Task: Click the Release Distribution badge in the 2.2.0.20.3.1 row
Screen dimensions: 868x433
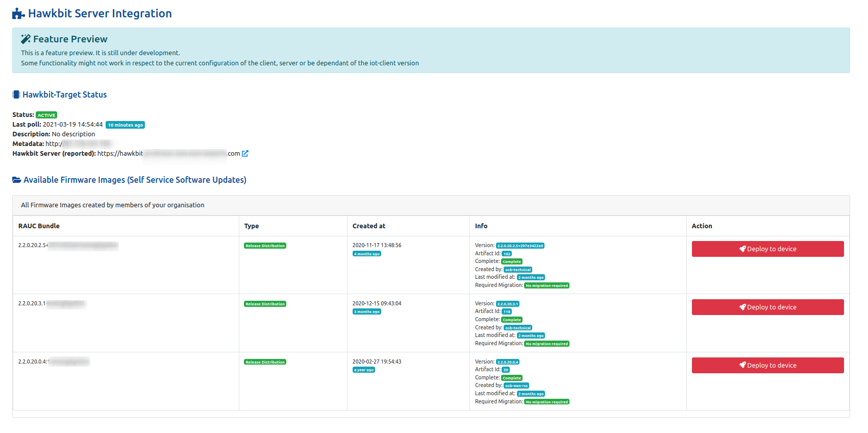Action: coord(265,304)
